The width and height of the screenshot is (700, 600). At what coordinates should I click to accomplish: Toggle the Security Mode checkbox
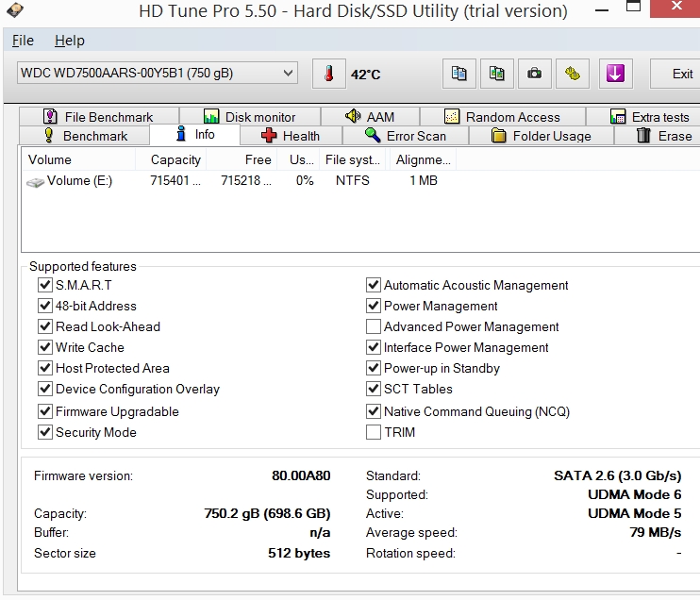[45, 432]
